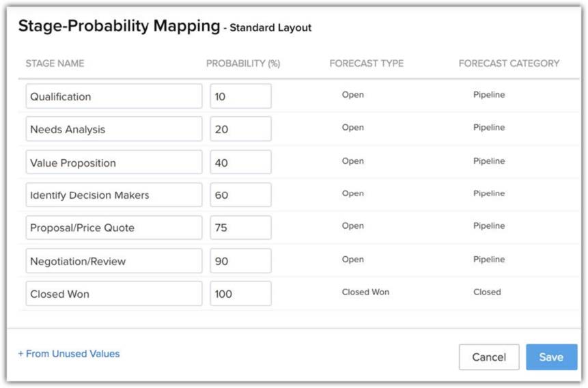Viewport: 588px width, 388px height.
Task: Click the Needs Analysis probability field showing 20
Action: (x=240, y=129)
